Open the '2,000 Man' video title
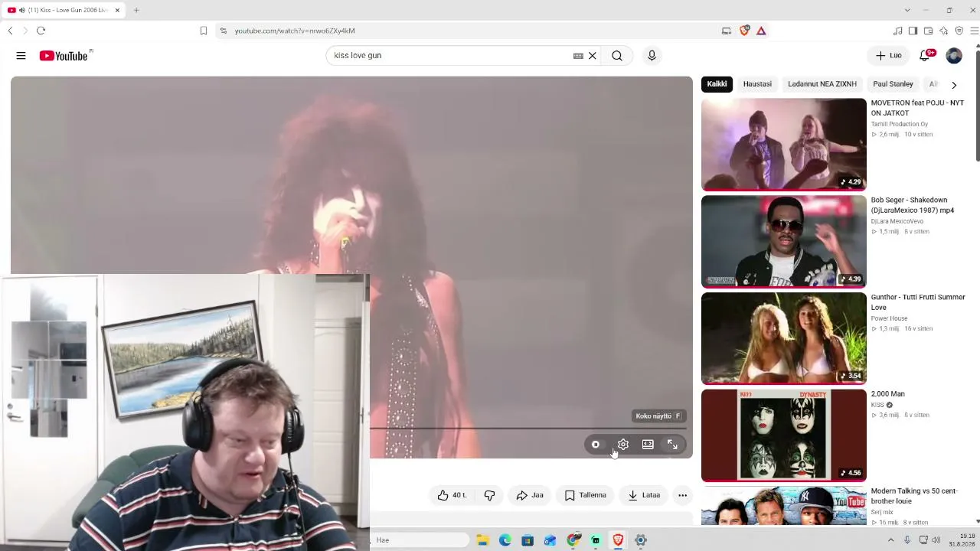 [x=887, y=394]
